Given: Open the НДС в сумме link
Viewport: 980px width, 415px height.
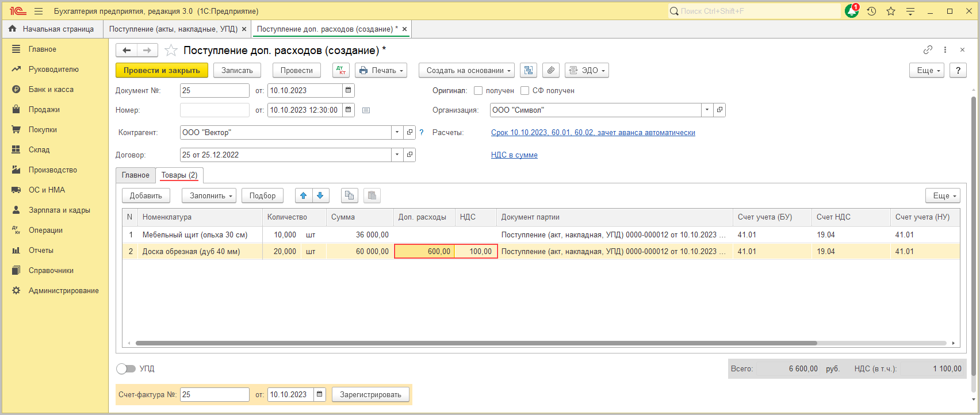Looking at the screenshot, I should click(x=514, y=155).
